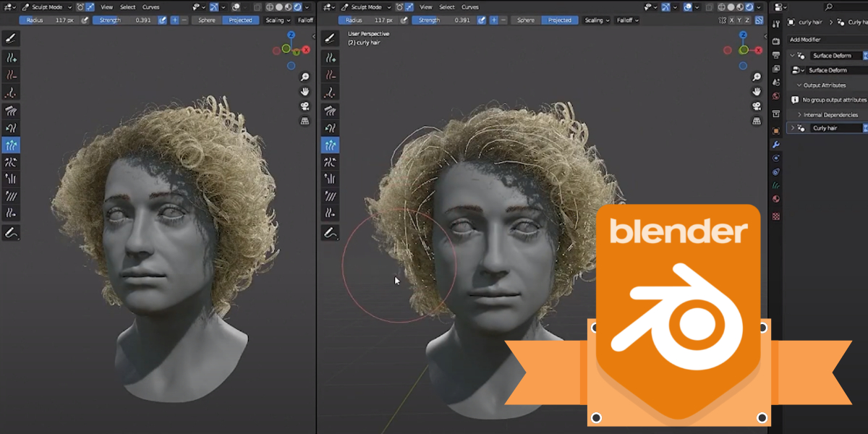Click the plus direction button in right viewport
The height and width of the screenshot is (434, 868).
coord(494,20)
